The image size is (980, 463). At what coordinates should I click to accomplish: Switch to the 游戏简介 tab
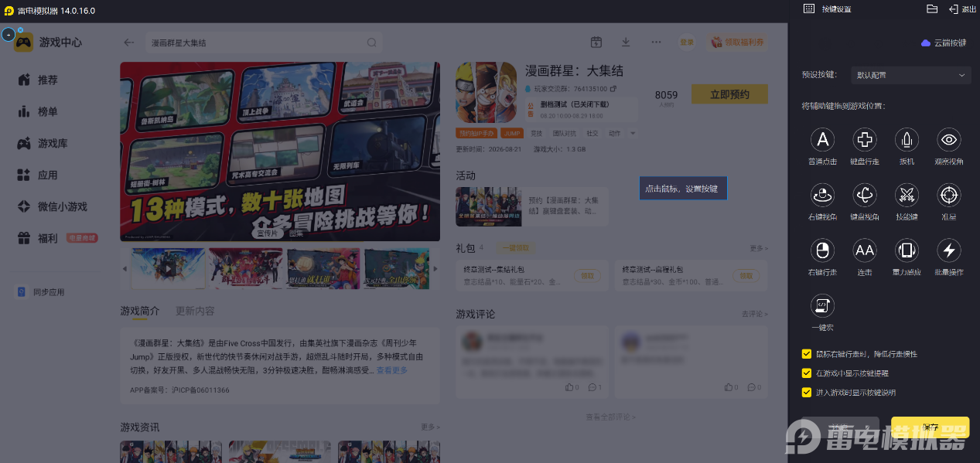click(139, 311)
